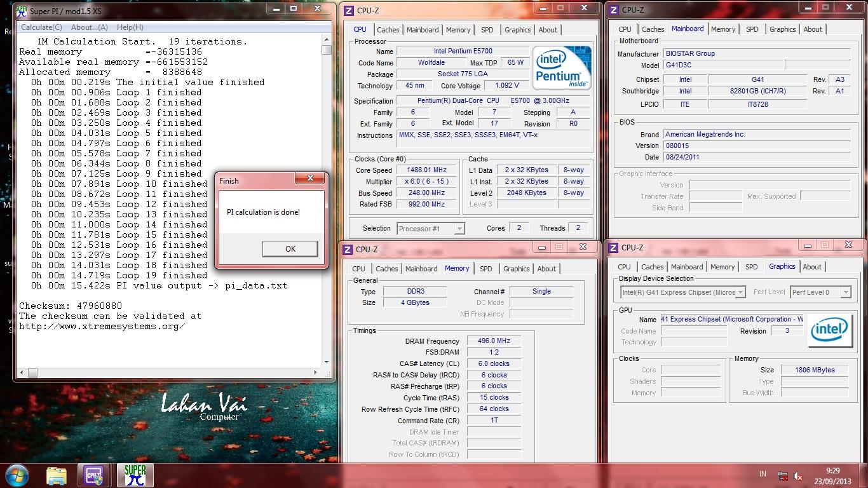
Task: Click the Multiplier value x 6.0 ( 6 - 15 )
Action: pos(427,182)
